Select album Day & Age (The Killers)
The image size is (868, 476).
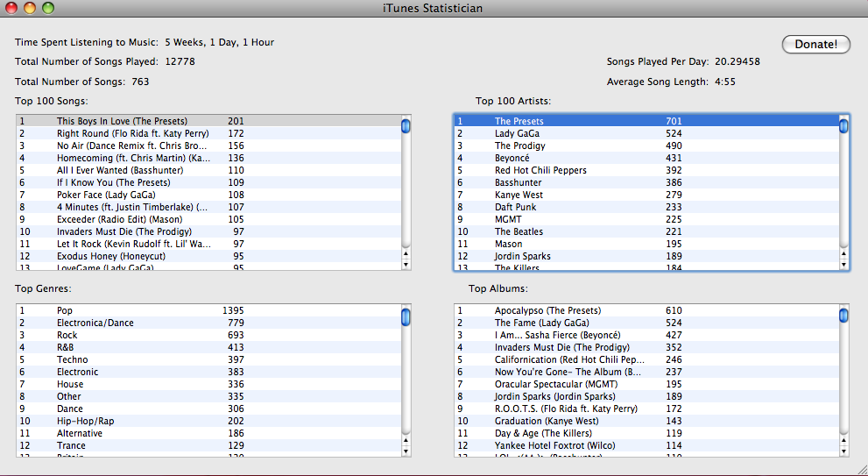[x=646, y=433]
